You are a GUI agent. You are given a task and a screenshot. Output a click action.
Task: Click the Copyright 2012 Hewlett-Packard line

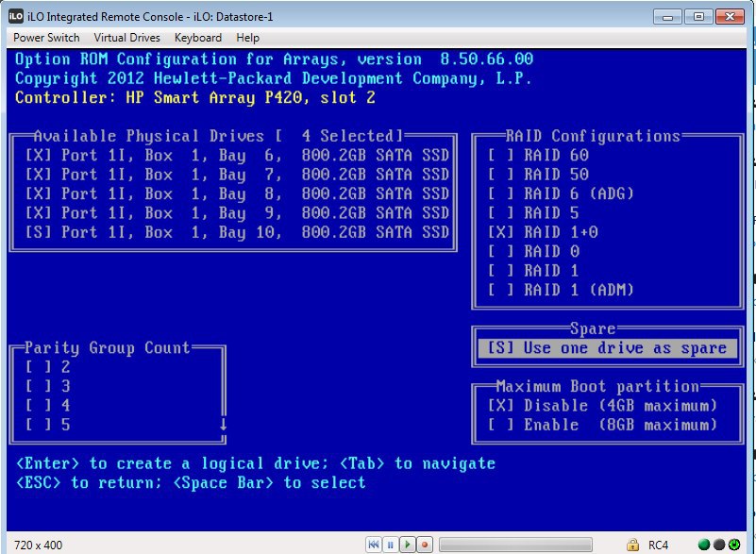[274, 78]
